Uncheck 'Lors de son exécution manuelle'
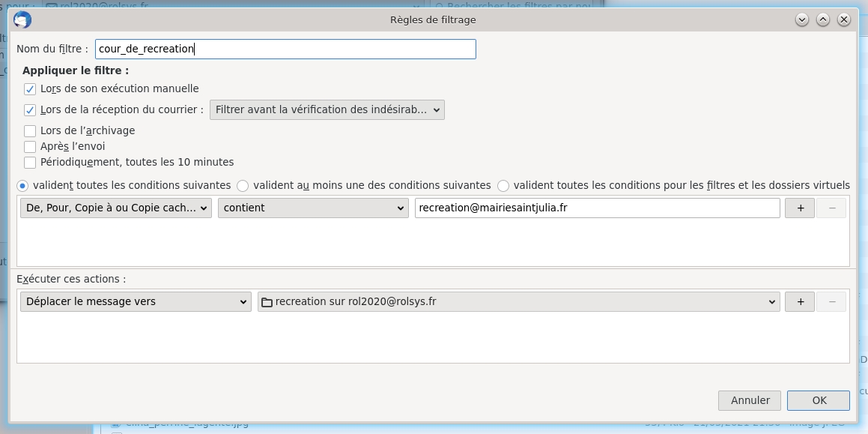The width and height of the screenshot is (868, 434). 30,89
